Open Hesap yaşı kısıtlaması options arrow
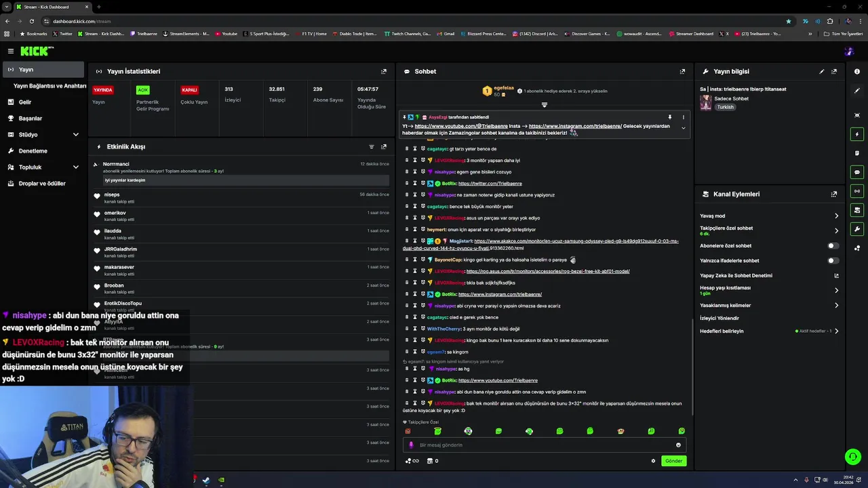 (836, 290)
